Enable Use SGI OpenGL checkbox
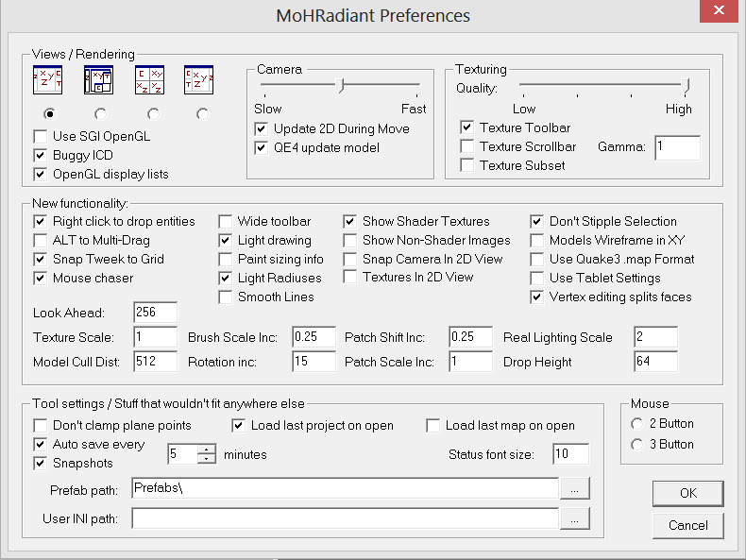 [x=40, y=136]
